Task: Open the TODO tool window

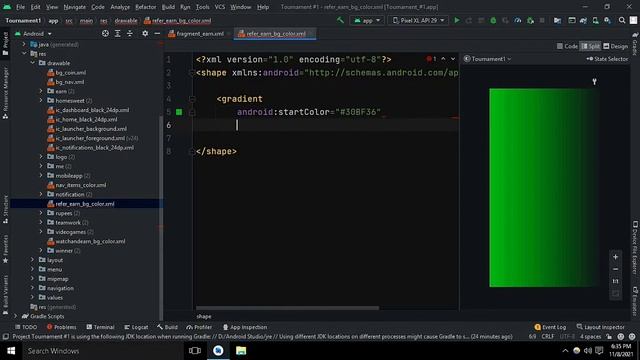Action: 26,327
